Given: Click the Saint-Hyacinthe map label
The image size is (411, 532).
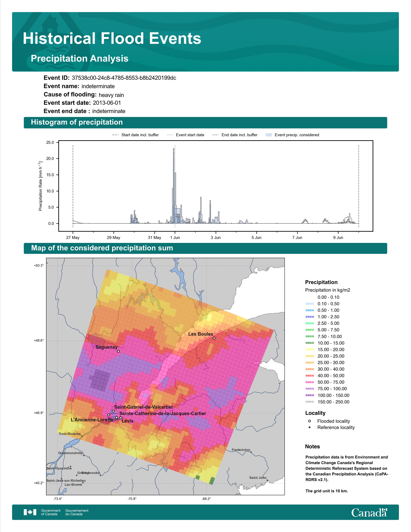Looking at the screenshot, I should coord(59,468).
